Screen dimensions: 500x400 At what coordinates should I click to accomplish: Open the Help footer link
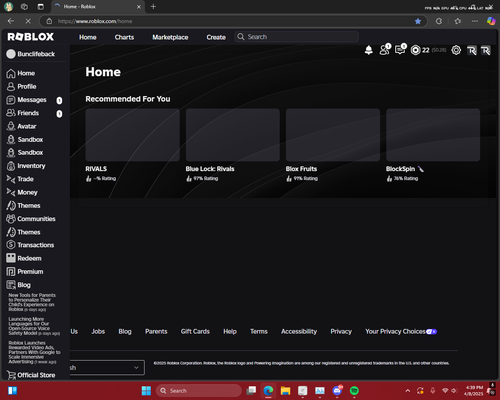point(230,332)
